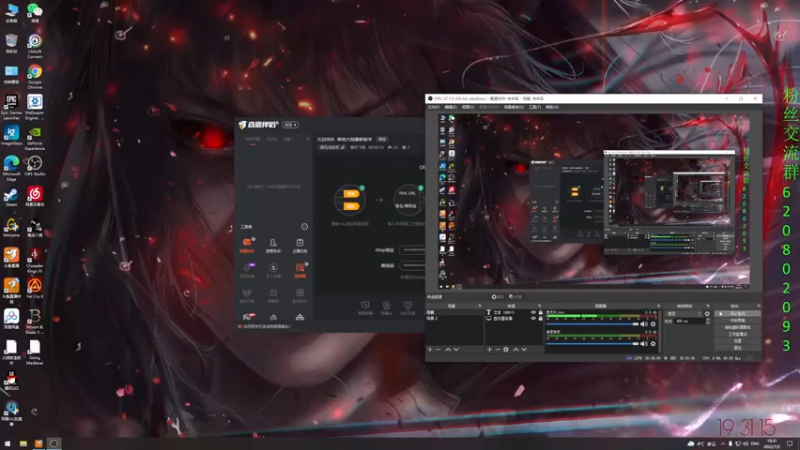The image size is (800, 450).
Task: Open OBS Studio desktop shortcut
Action: pyautogui.click(x=35, y=166)
